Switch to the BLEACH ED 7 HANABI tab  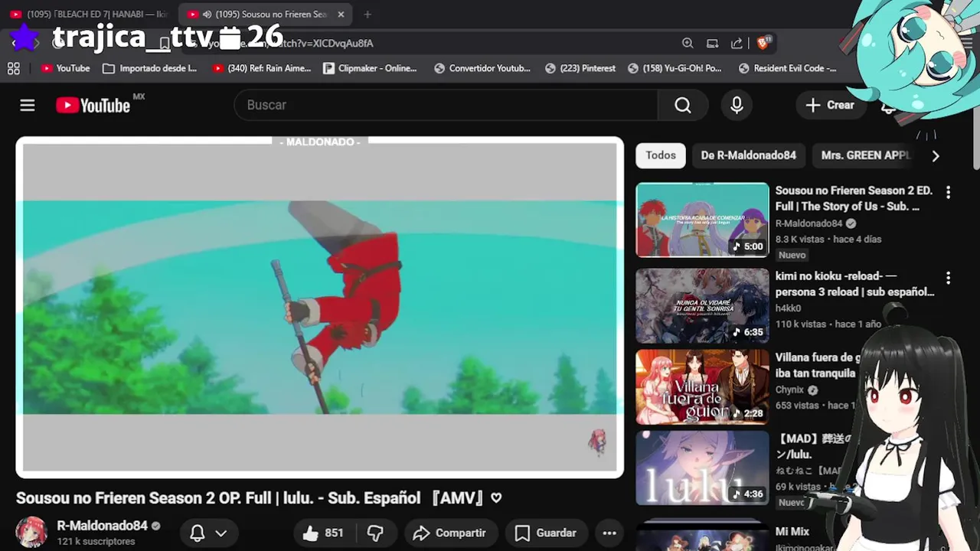click(89, 15)
